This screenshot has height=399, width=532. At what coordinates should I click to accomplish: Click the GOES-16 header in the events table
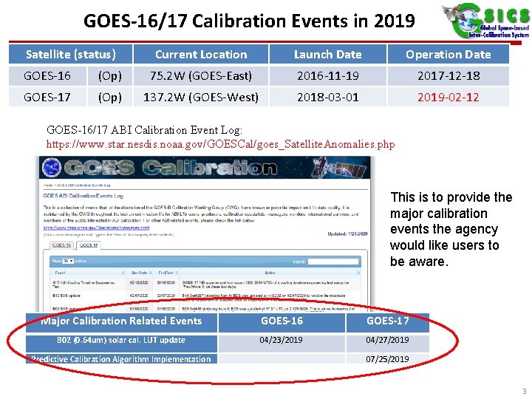point(282,321)
